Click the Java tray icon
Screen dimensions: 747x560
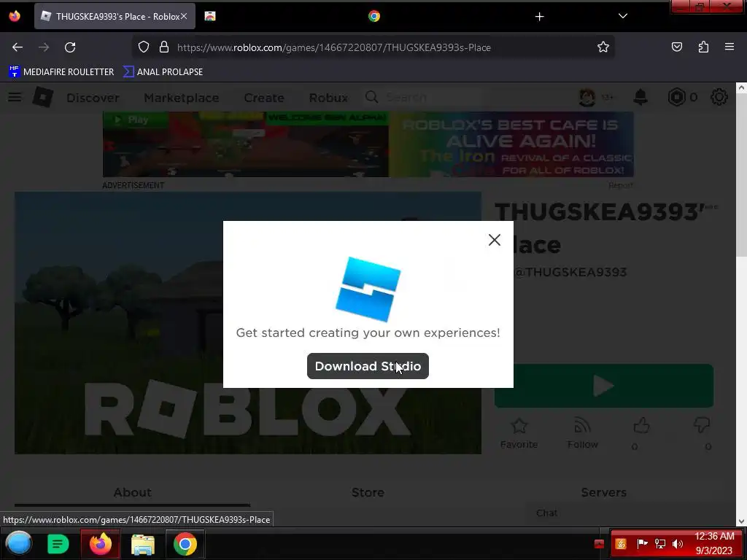coord(620,544)
